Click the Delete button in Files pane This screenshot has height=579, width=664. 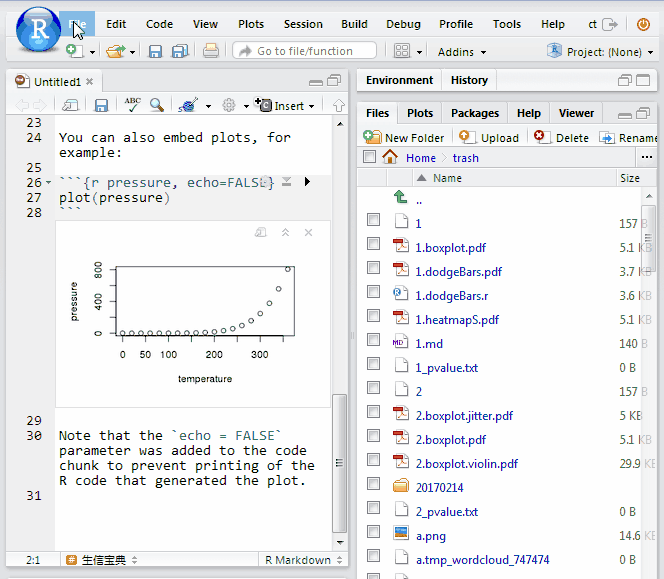coord(562,137)
